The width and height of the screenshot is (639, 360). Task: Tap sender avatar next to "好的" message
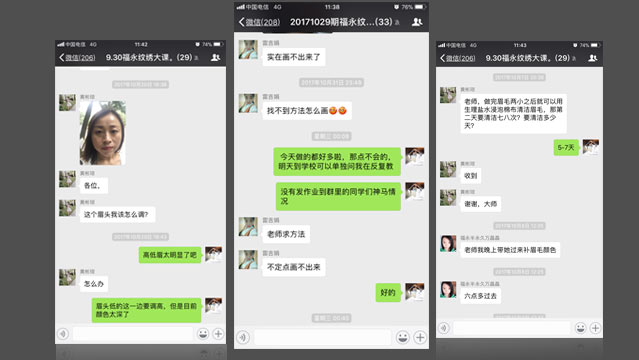click(x=414, y=292)
